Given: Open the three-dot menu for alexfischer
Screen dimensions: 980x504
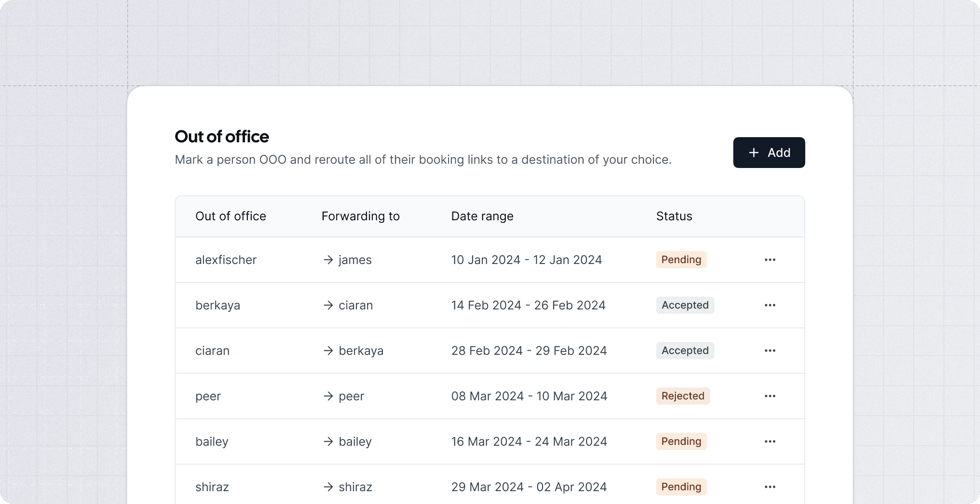Looking at the screenshot, I should (770, 260).
